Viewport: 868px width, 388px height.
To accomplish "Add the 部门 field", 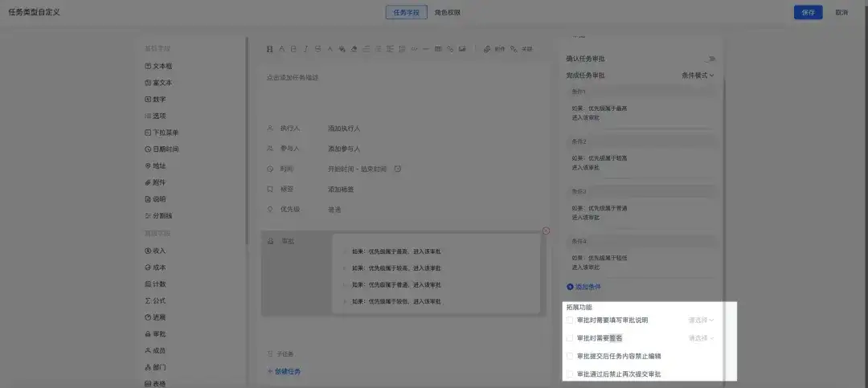I will tap(155, 367).
